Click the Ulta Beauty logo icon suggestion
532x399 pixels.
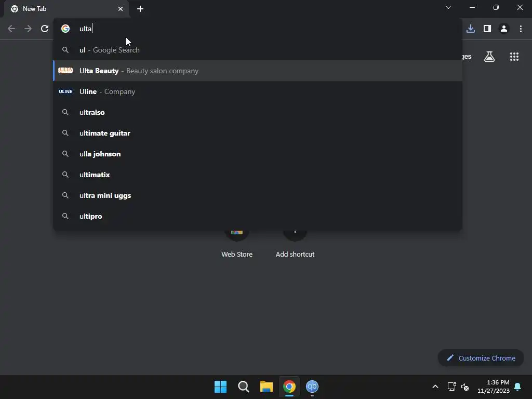click(x=65, y=71)
